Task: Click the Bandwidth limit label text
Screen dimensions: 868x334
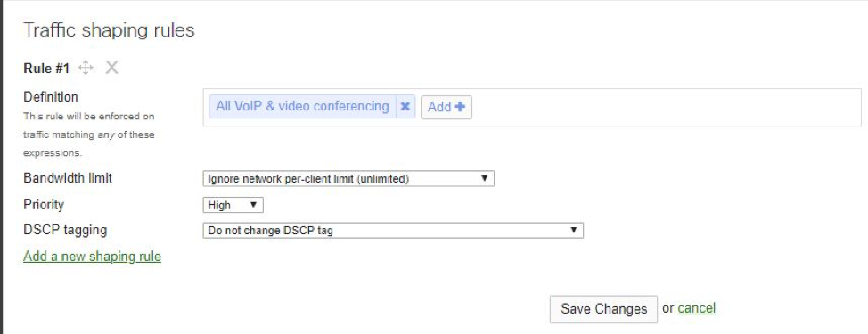Action: click(x=68, y=178)
